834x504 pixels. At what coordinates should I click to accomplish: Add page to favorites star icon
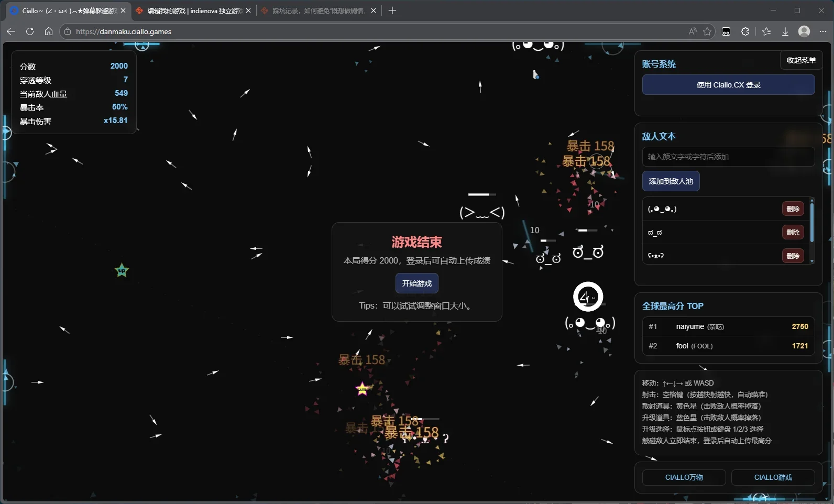(707, 31)
